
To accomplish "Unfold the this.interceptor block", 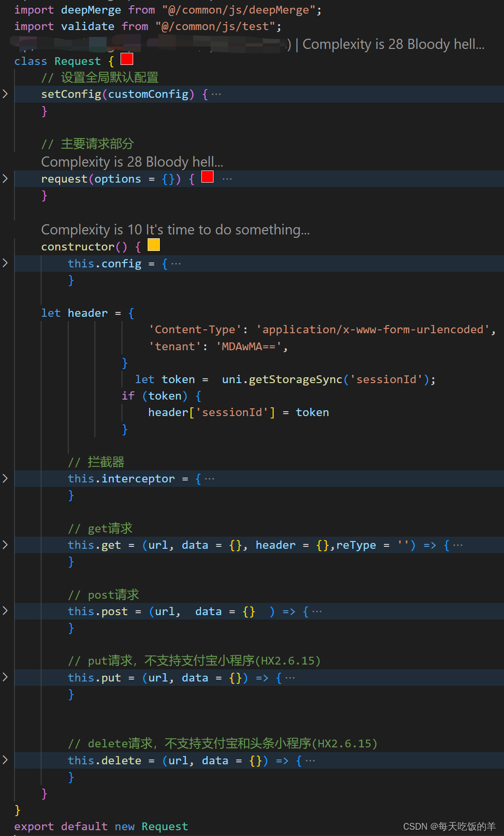I will pos(5,479).
